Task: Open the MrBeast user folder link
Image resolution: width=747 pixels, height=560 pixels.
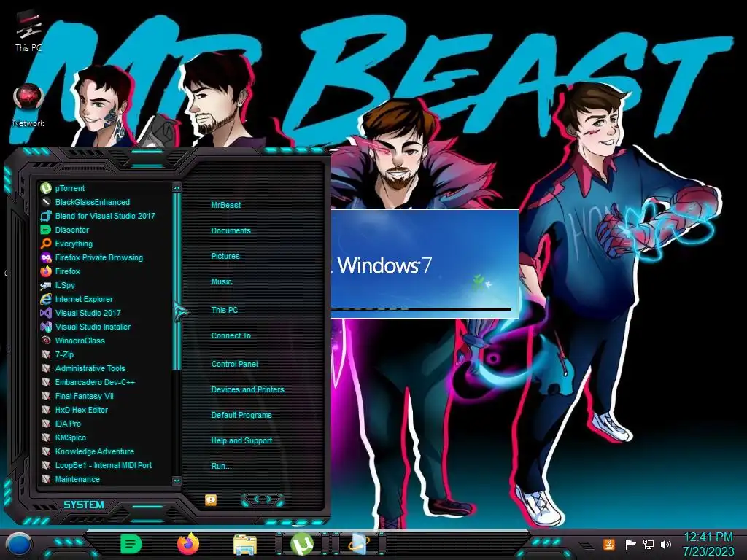Action: (226, 205)
